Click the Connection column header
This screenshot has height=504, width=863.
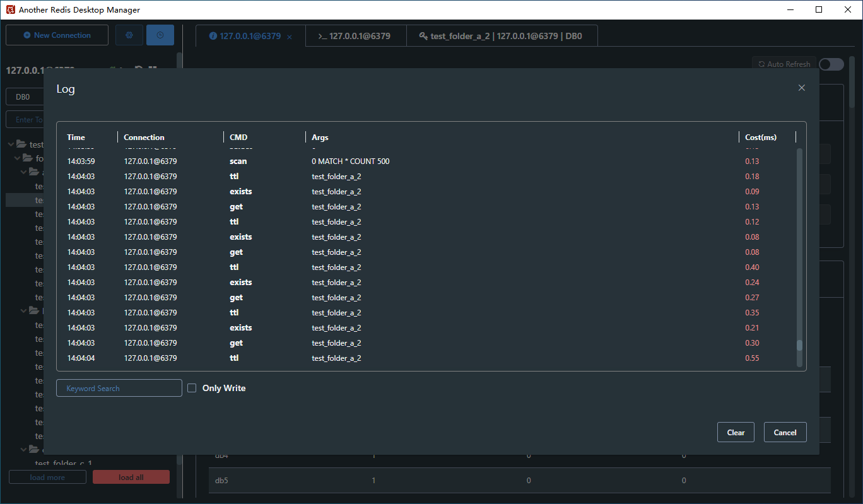coord(144,138)
